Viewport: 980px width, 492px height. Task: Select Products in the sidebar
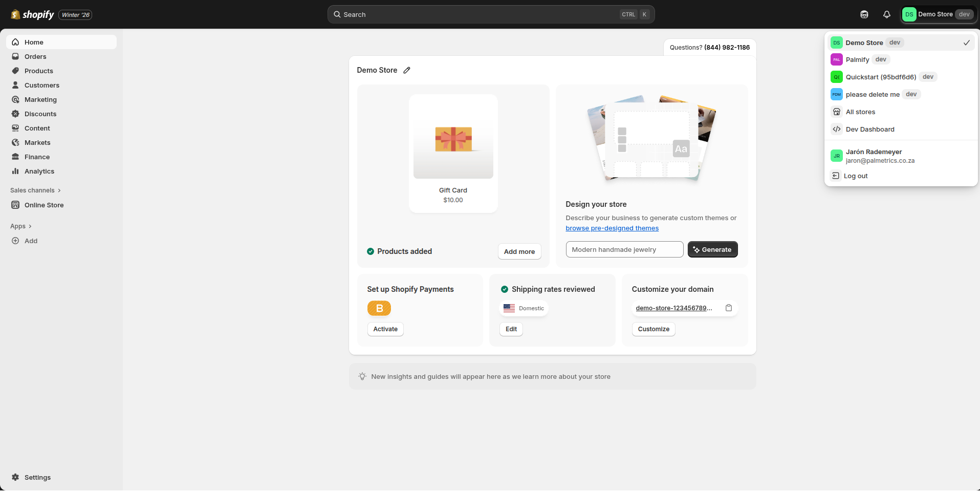39,71
